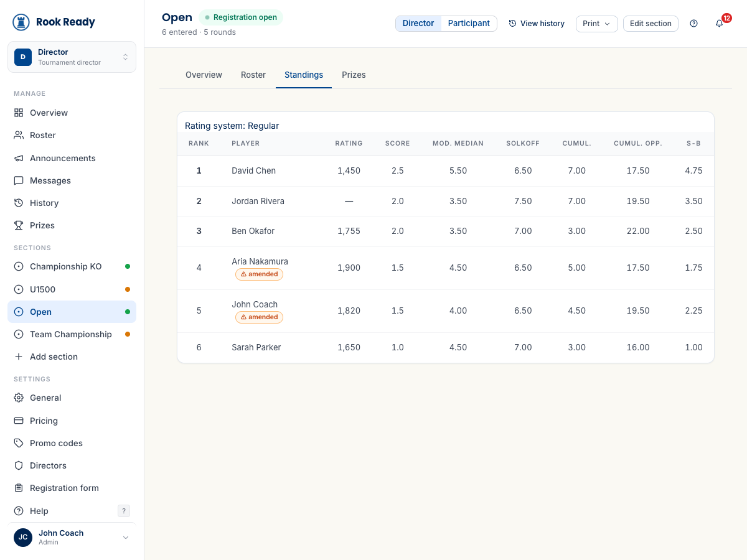
Task: Open History in the sidebar
Action: pyautogui.click(x=72, y=203)
